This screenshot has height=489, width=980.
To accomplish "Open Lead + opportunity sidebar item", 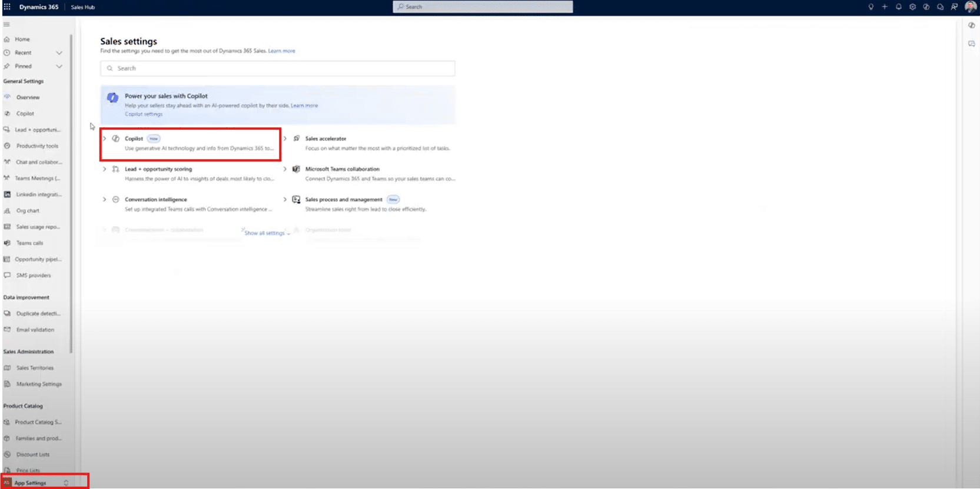I will (x=38, y=130).
